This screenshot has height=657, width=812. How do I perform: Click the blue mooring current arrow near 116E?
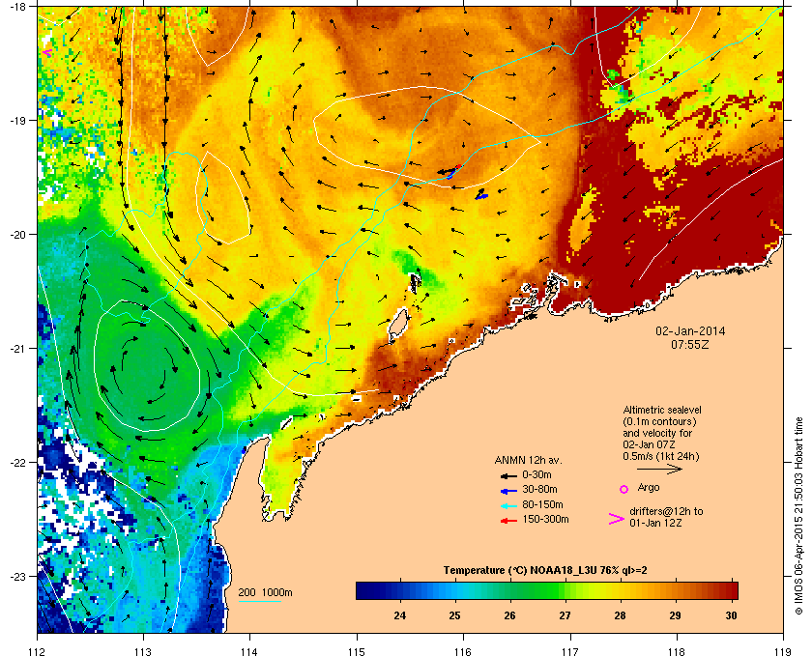tap(481, 196)
